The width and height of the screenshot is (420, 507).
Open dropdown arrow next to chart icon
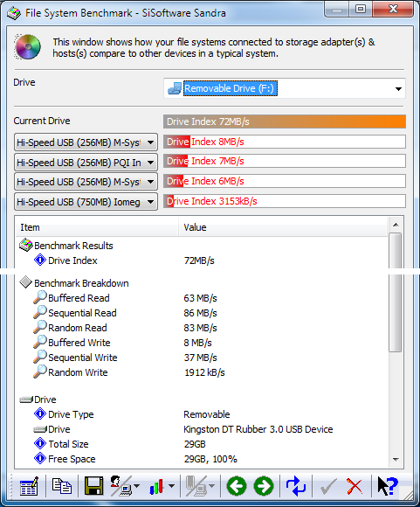(x=171, y=486)
